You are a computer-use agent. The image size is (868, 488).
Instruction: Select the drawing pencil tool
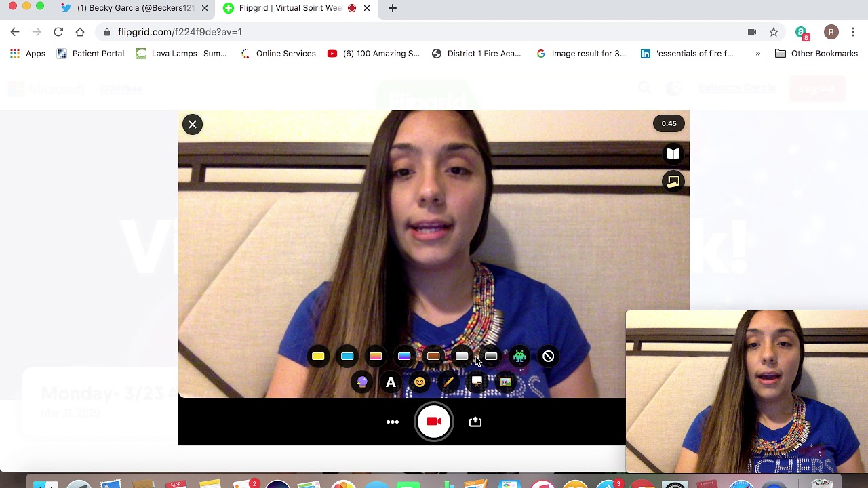point(448,382)
